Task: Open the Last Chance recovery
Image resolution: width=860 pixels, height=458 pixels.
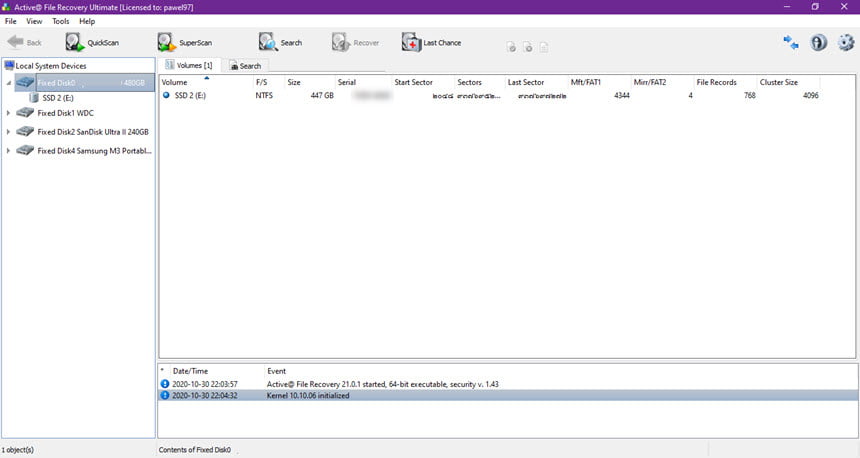Action: pos(431,42)
